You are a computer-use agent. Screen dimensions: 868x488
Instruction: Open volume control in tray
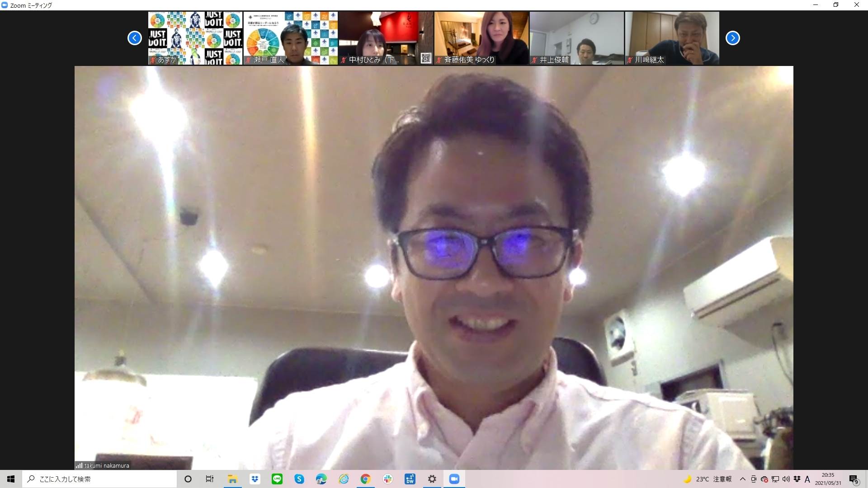tap(786, 479)
